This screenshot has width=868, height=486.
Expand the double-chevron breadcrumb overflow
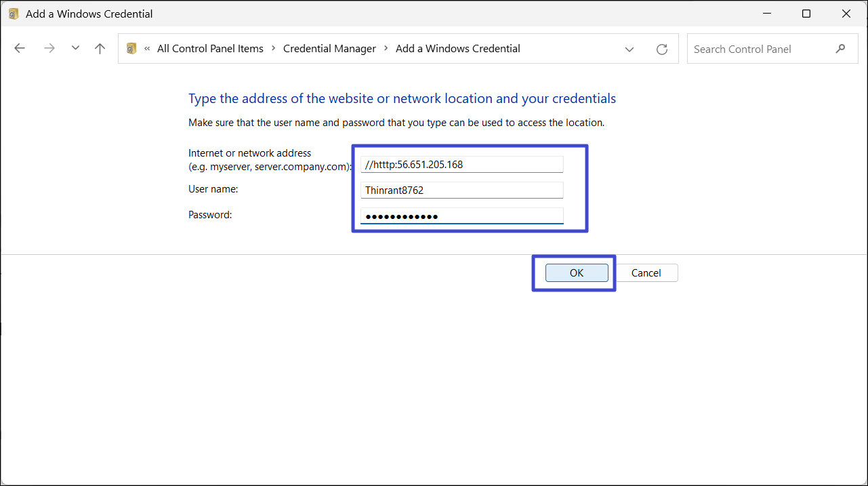pyautogui.click(x=147, y=49)
